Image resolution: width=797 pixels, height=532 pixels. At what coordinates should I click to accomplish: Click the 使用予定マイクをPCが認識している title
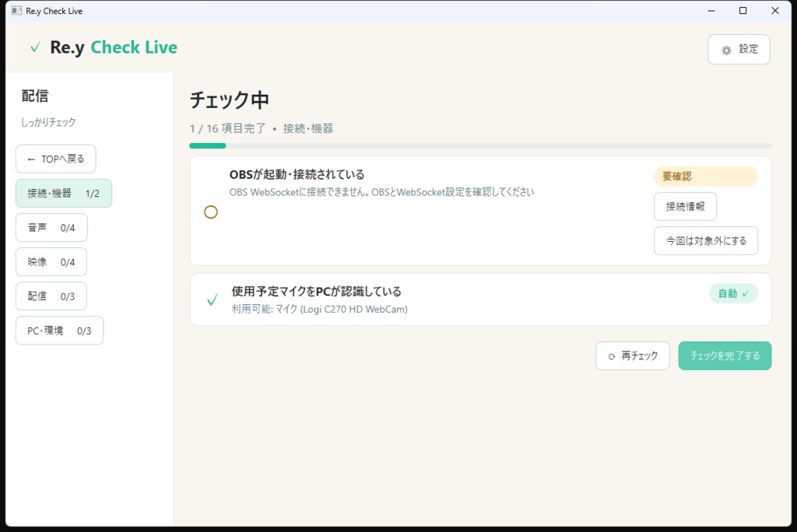316,292
